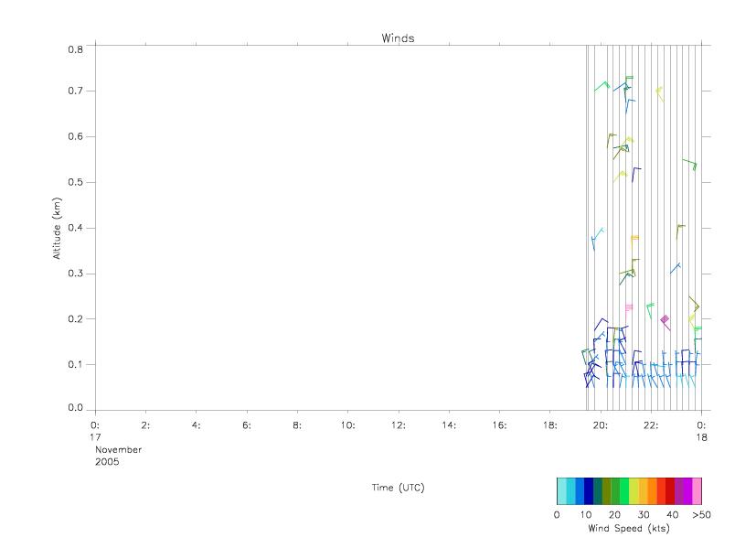Pick the bright green legend color band
Image resolution: width=756 pixels, height=559 pixels.
pyautogui.click(x=624, y=491)
